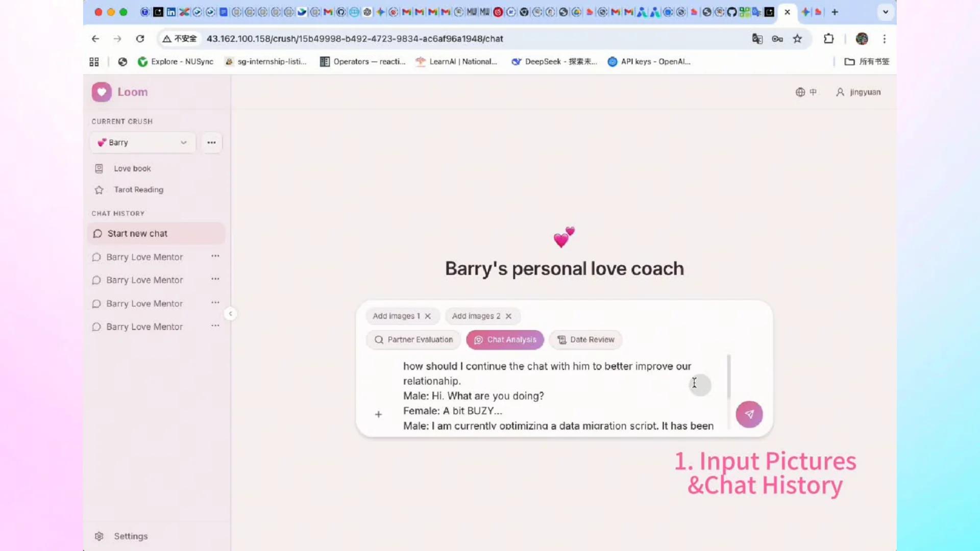The image size is (980, 551).
Task: Open the Chrome three-dot menu
Action: (885, 39)
